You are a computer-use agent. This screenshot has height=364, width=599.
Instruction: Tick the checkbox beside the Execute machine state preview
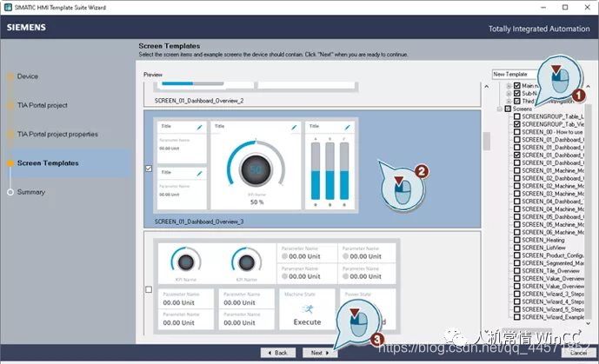point(149,289)
